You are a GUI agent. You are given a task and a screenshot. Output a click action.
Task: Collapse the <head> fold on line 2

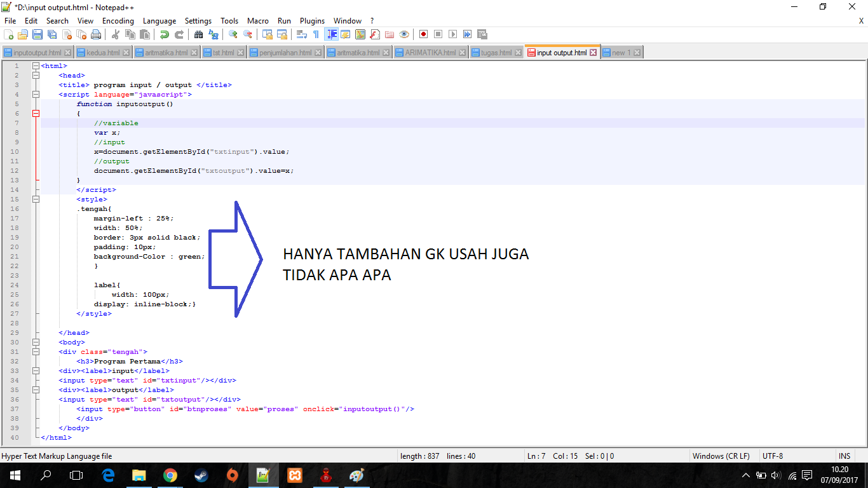click(x=36, y=75)
